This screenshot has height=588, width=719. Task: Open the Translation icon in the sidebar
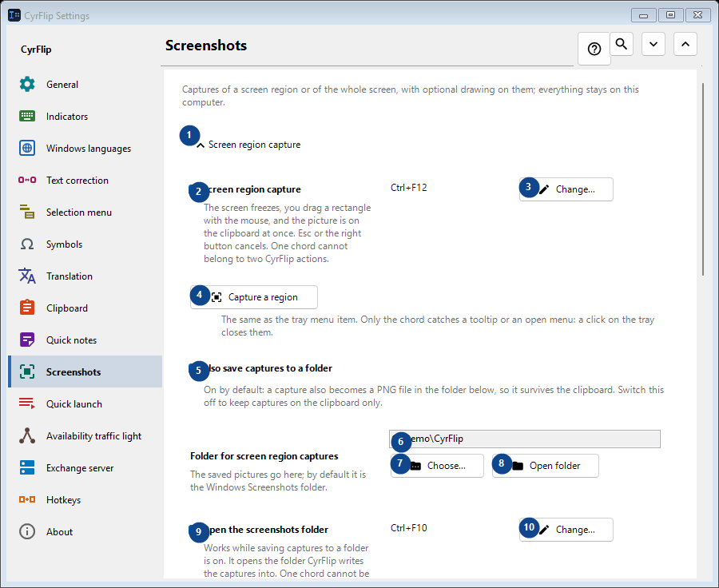tap(27, 276)
